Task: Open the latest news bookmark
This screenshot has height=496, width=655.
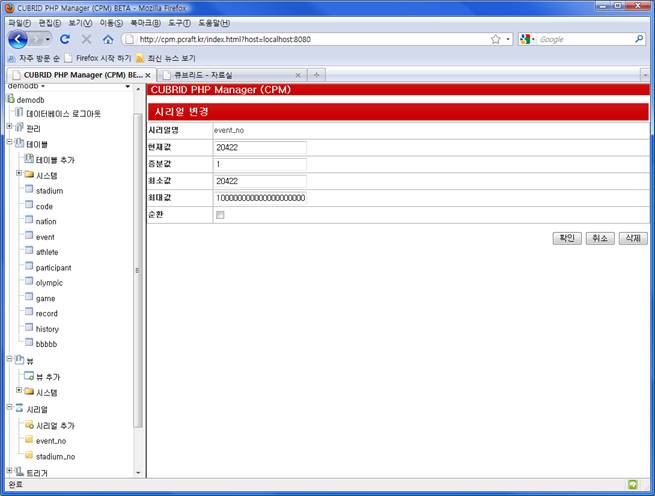Action: pyautogui.click(x=165, y=58)
